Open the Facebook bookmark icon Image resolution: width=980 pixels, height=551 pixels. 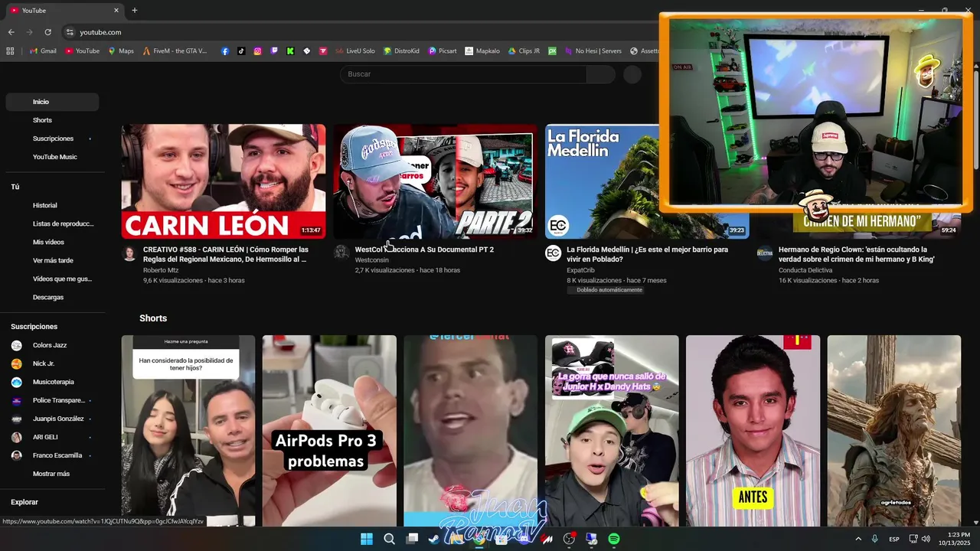coord(225,51)
